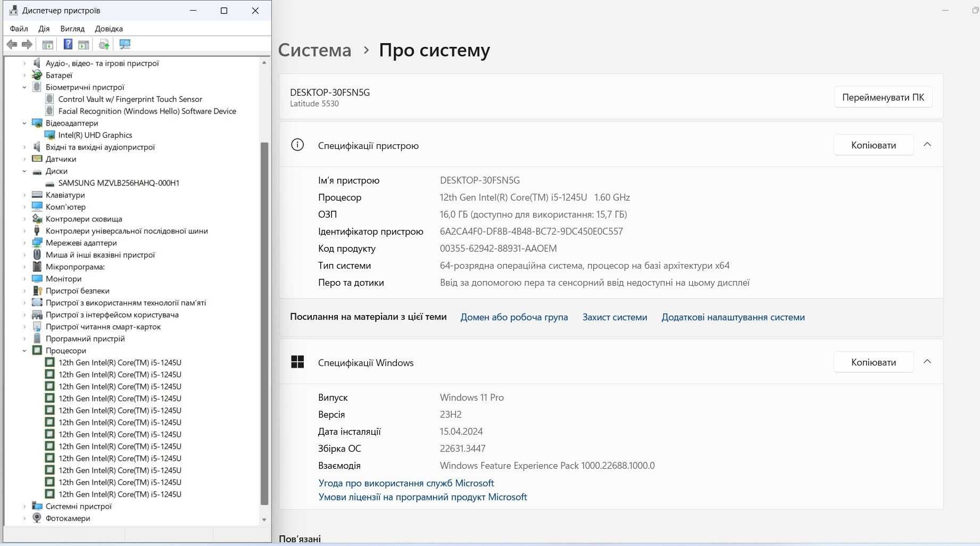Open Угода про використання служб Microsoft
This screenshot has width=980, height=546.
[406, 483]
